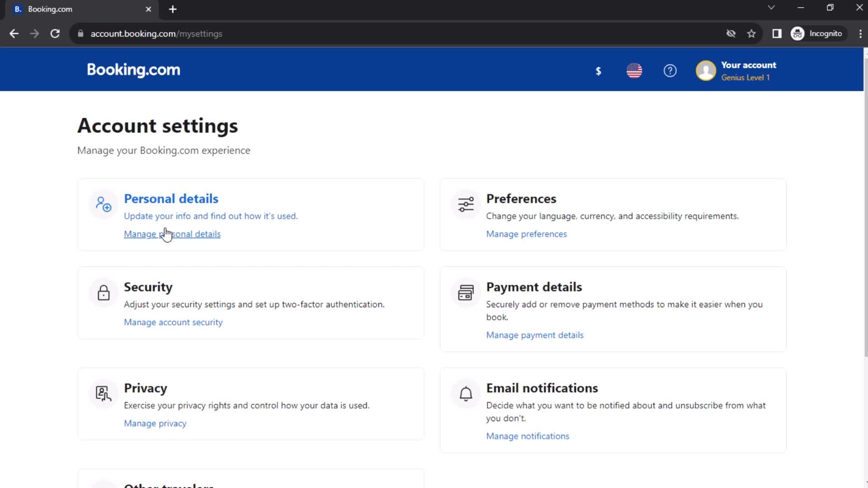868x488 pixels.
Task: Open Manage privacy link
Action: click(155, 423)
